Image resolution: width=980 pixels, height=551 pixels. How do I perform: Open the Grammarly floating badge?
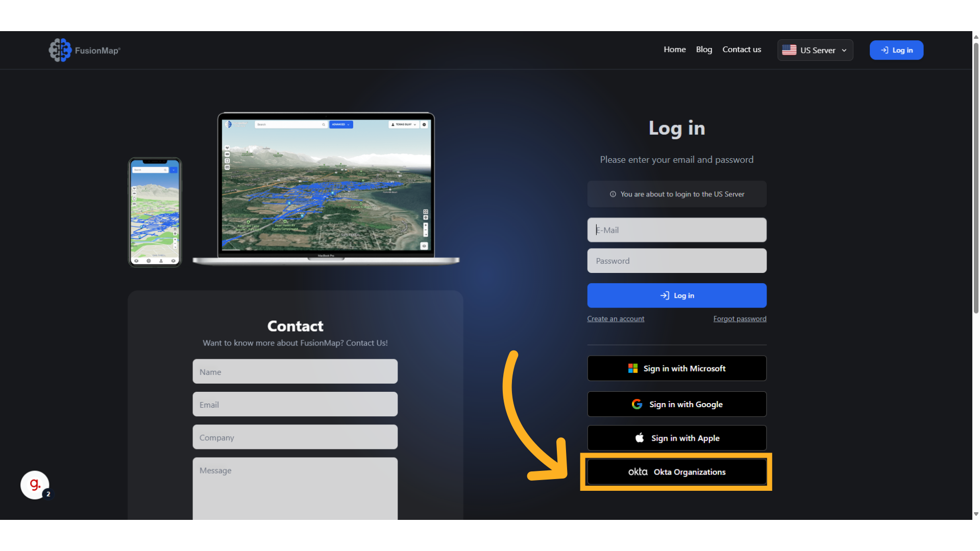click(35, 485)
